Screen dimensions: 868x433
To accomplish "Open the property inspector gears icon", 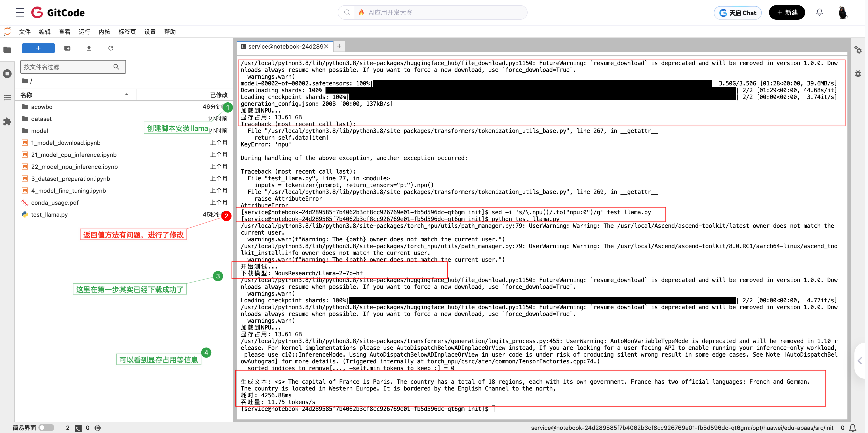I will tap(858, 50).
